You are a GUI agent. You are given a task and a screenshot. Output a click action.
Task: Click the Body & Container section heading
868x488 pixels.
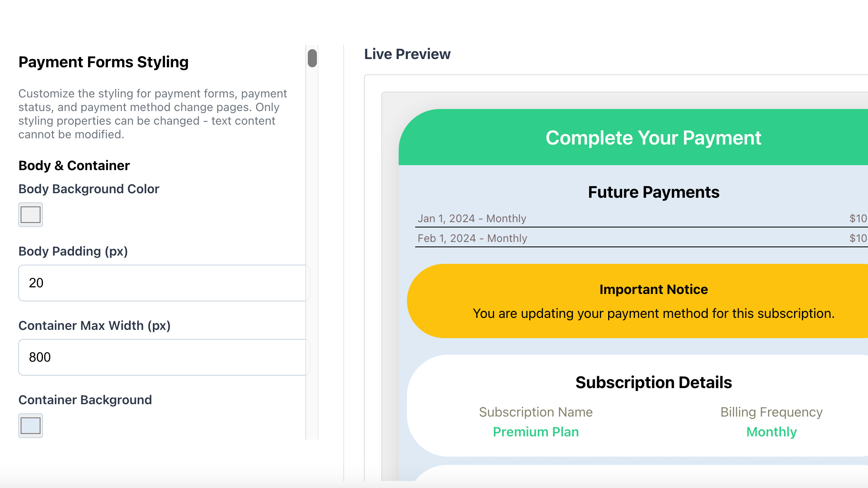pyautogui.click(x=74, y=166)
